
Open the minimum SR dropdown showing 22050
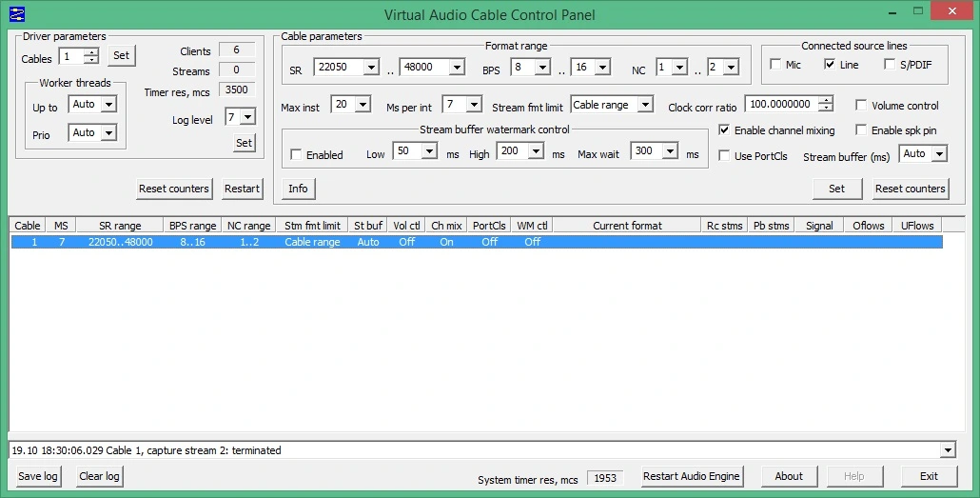coord(371,67)
